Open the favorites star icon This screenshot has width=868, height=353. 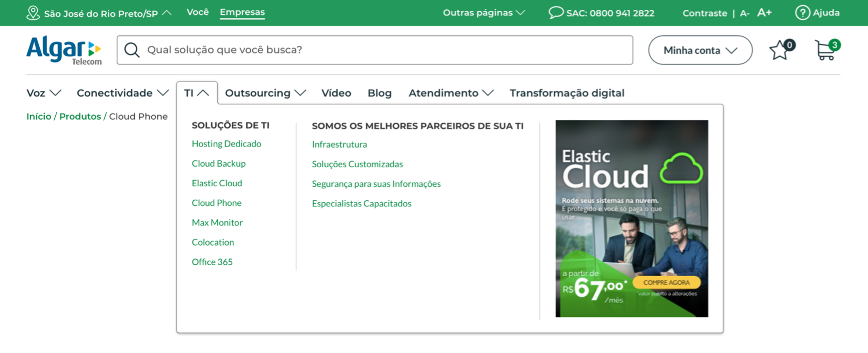click(782, 50)
